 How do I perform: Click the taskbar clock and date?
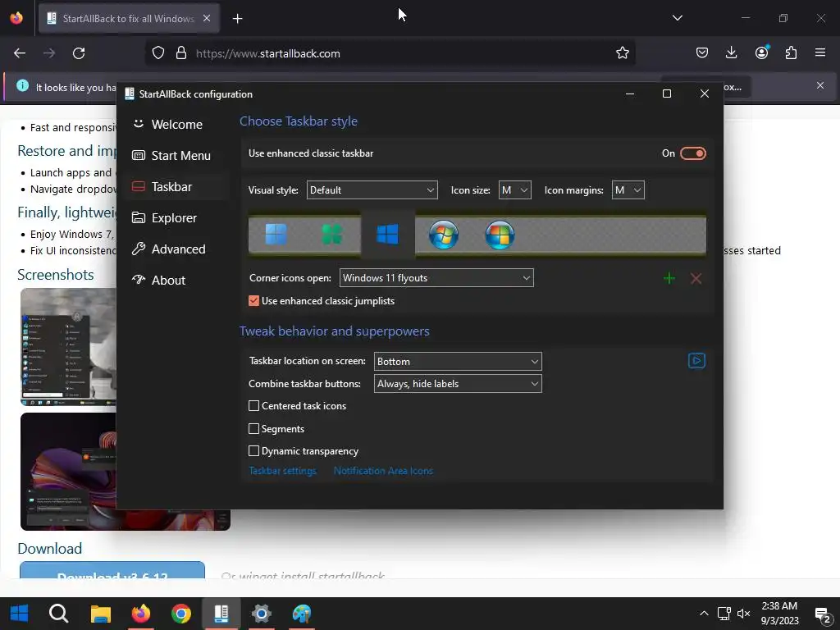pyautogui.click(x=779, y=614)
